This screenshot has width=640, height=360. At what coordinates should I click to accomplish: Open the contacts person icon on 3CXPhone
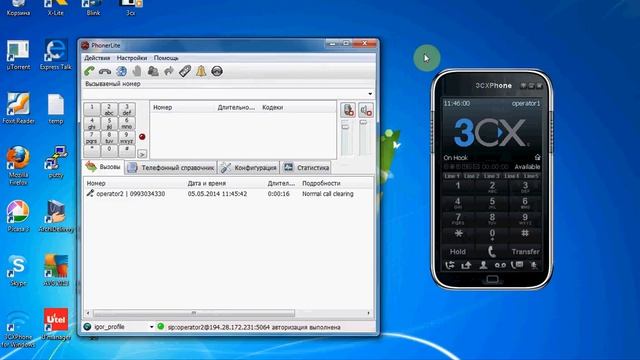click(483, 265)
